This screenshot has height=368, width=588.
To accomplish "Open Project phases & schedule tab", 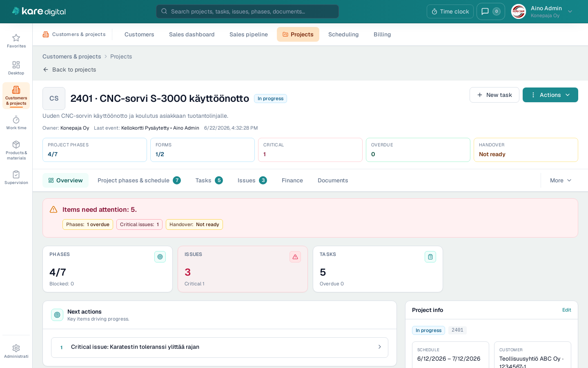I will (x=139, y=180).
